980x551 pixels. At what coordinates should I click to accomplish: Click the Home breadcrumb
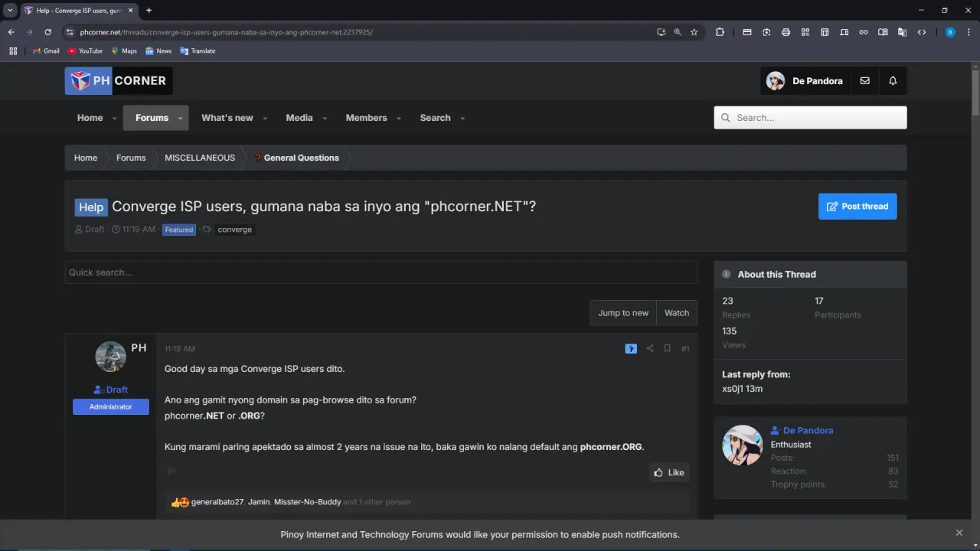pyautogui.click(x=85, y=158)
